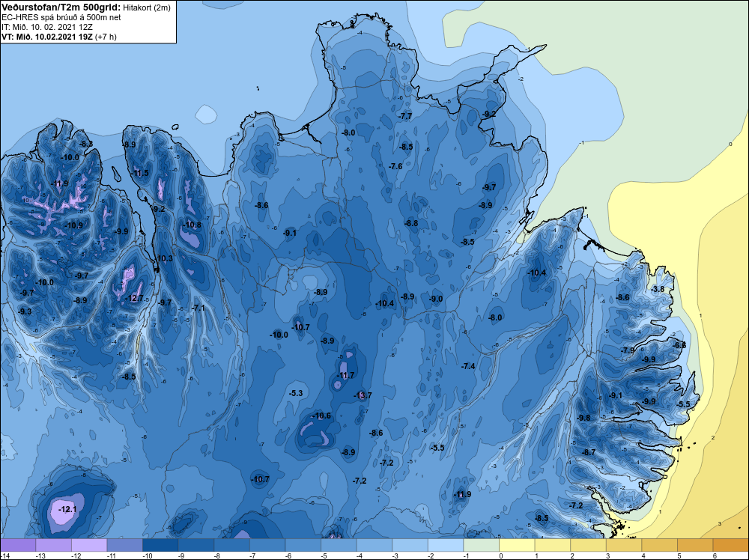
Task: Click the -8.8 temperature value
Action: [x=410, y=223]
